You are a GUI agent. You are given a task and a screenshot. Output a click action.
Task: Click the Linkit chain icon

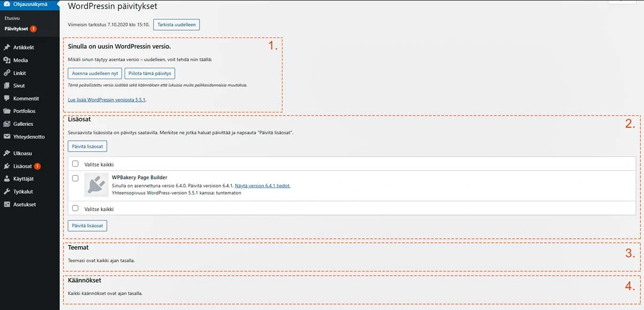tap(7, 73)
